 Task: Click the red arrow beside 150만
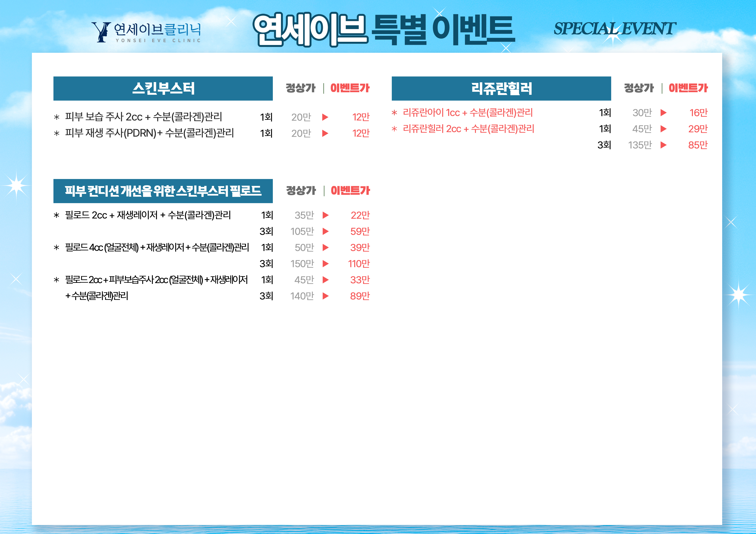coord(326,263)
